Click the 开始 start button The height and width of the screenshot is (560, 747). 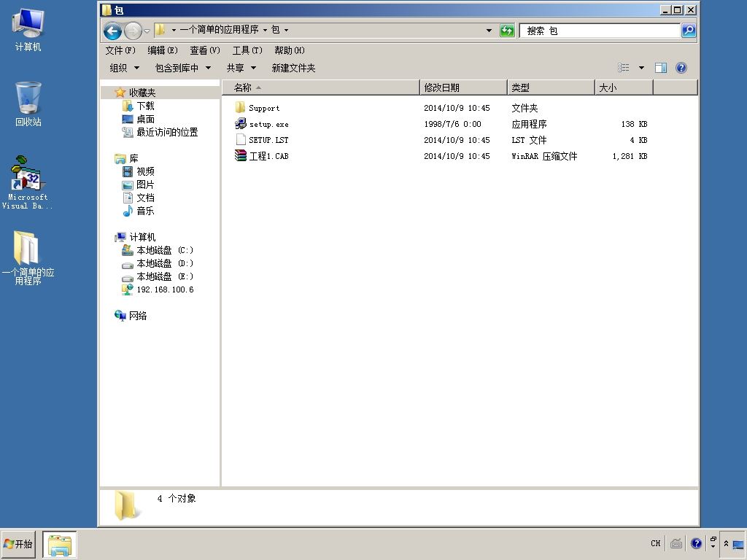coord(18,544)
